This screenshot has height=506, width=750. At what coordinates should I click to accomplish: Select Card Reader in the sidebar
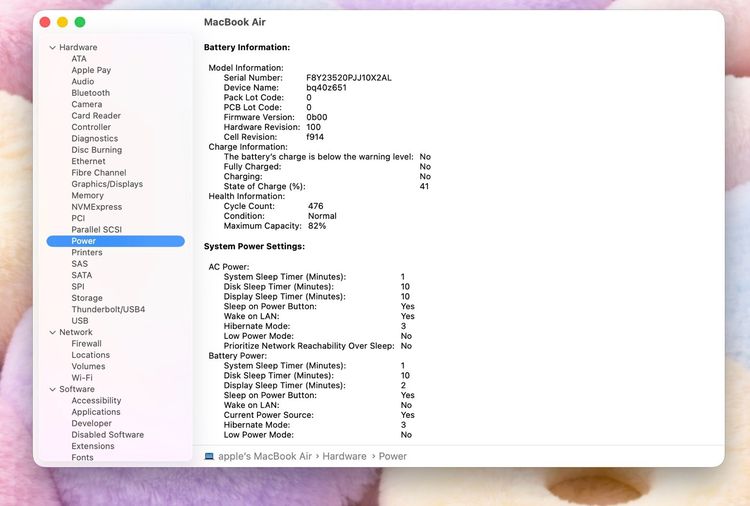(x=96, y=116)
